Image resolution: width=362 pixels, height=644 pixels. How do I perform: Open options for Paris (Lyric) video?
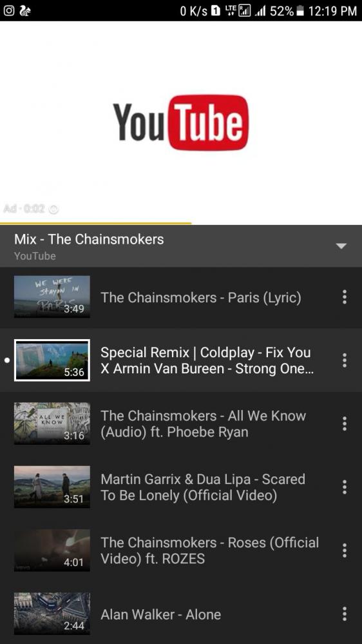click(345, 297)
